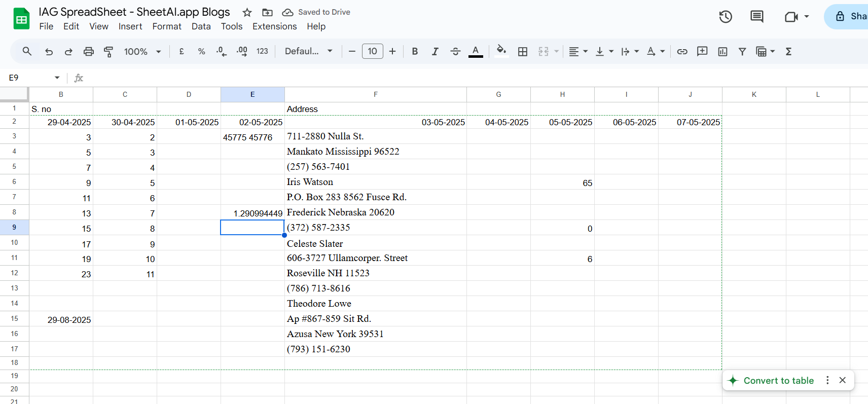Open the Functions sigma icon
868x404 pixels.
click(788, 51)
